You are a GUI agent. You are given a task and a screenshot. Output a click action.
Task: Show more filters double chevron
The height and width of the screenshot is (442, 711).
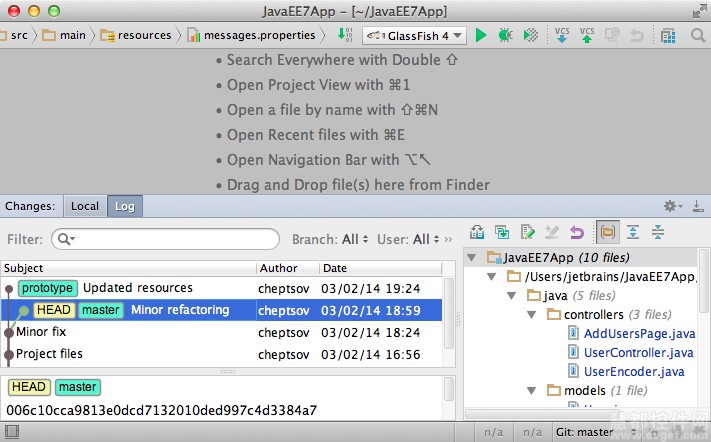pyautogui.click(x=448, y=239)
